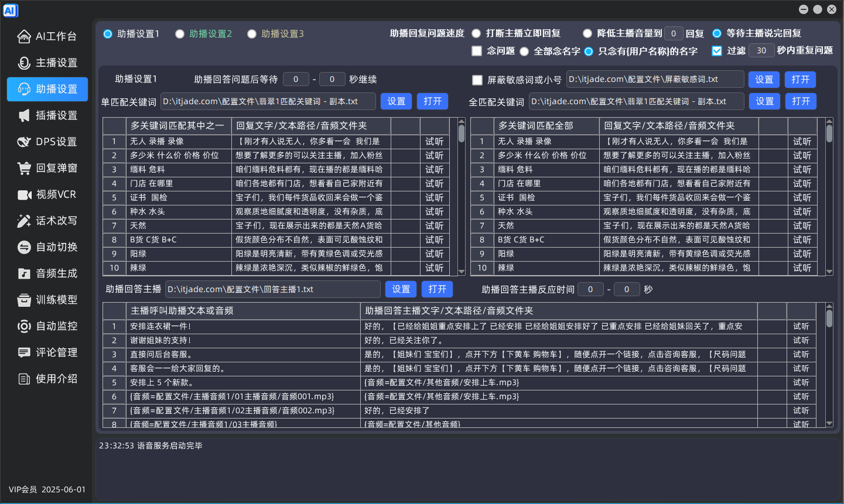Viewport: 844px width, 504px height.
Task: Click 打开 for 助播回答主播 file
Action: click(438, 289)
